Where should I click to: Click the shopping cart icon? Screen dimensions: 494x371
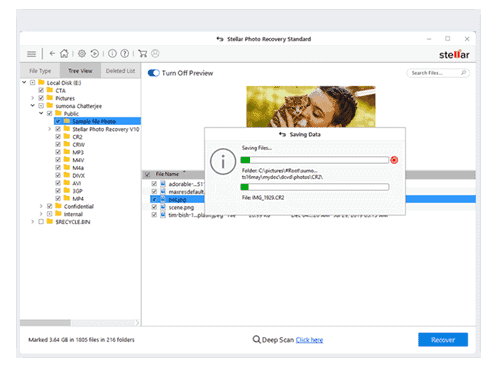[x=143, y=53]
